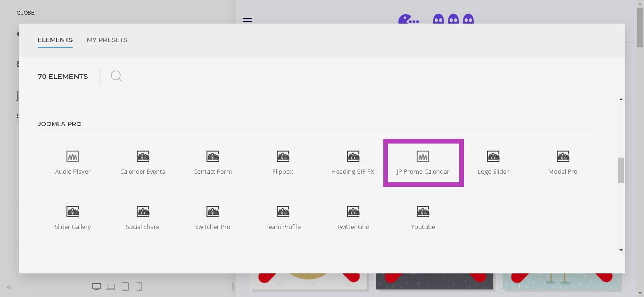
Task: Add the Logo Slider element icon
Action: click(493, 156)
